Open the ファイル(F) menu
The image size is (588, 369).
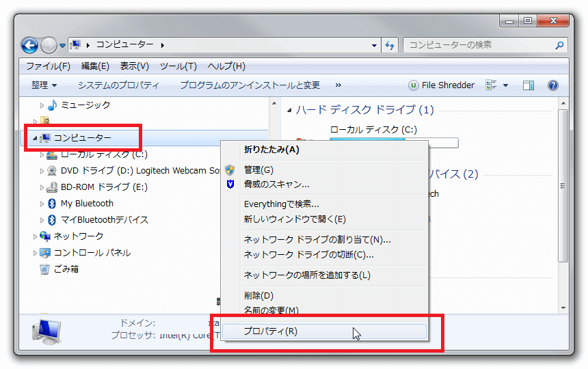[48, 66]
